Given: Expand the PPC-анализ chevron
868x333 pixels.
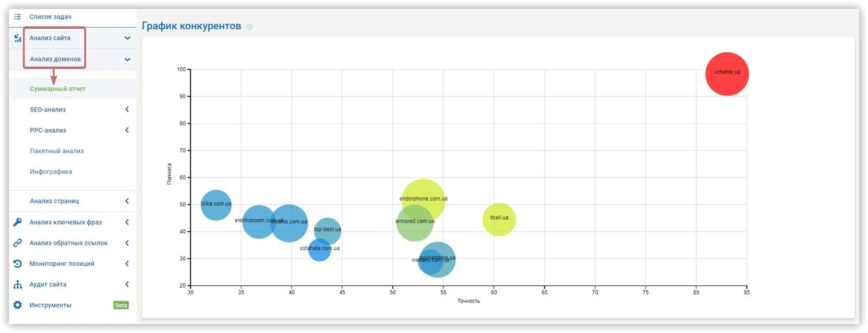Looking at the screenshot, I should point(127,130).
